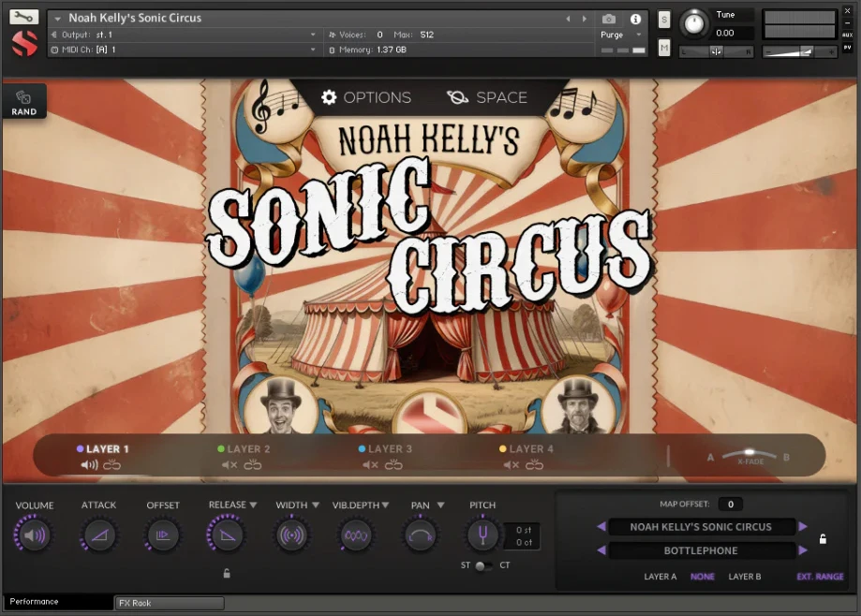Select the LAYER 1 tab
Viewport: 861px width, 616px height.
click(x=103, y=448)
